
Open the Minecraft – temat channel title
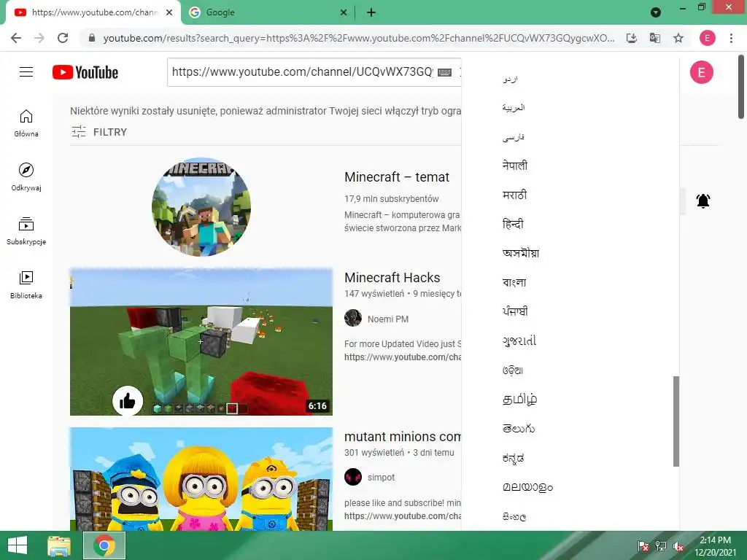pyautogui.click(x=397, y=176)
